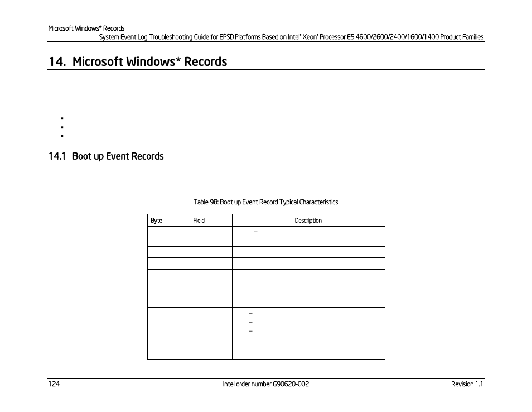Image resolution: width=532 pixels, height=412 pixels.
Task: Click the '14. Microsoft Windows* Records' chapter heading
Action: [138, 61]
